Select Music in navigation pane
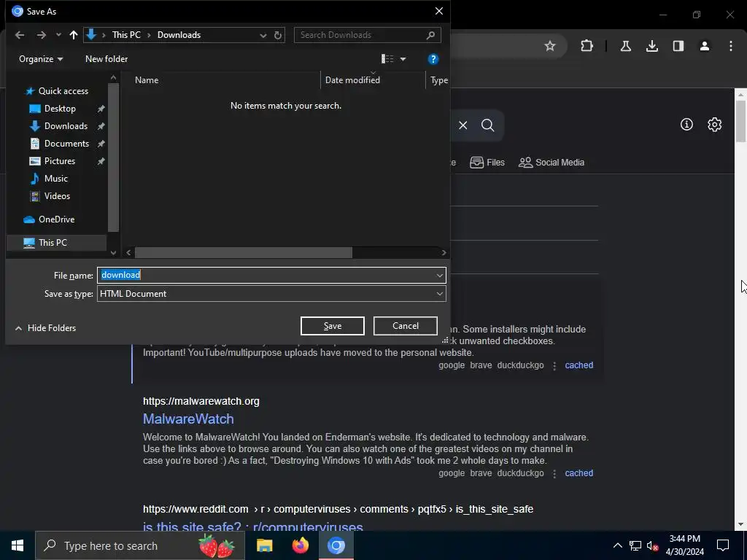Viewport: 747px width, 560px height. [x=55, y=179]
